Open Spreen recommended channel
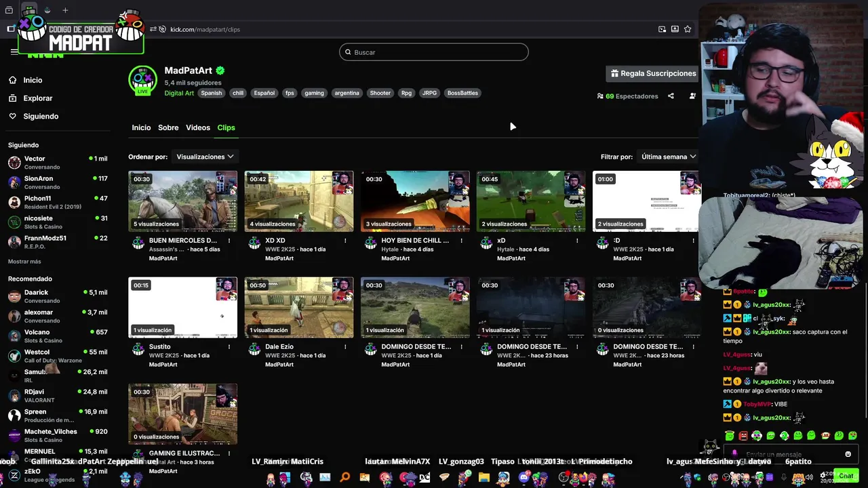868x488 pixels. (58, 415)
